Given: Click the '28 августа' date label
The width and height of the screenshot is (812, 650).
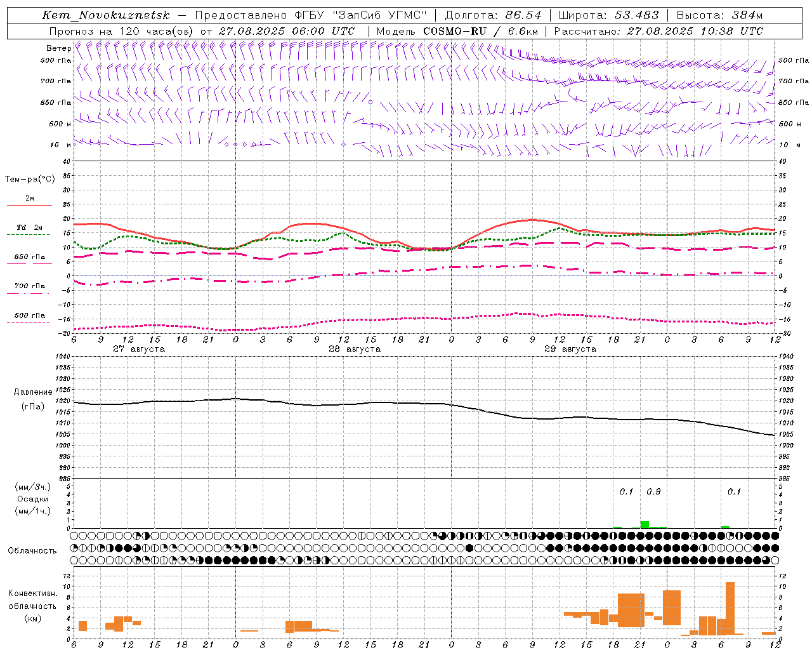Looking at the screenshot, I should pos(355,349).
